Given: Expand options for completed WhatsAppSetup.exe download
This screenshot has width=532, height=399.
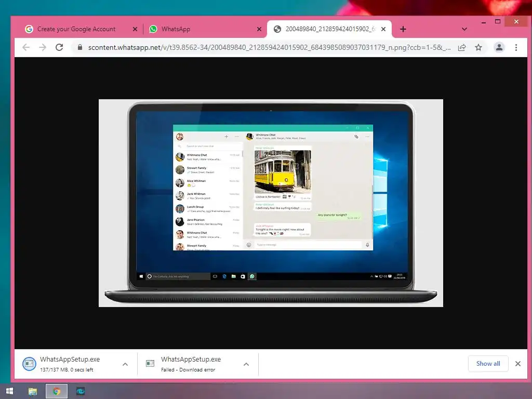Looking at the screenshot, I should click(125, 364).
